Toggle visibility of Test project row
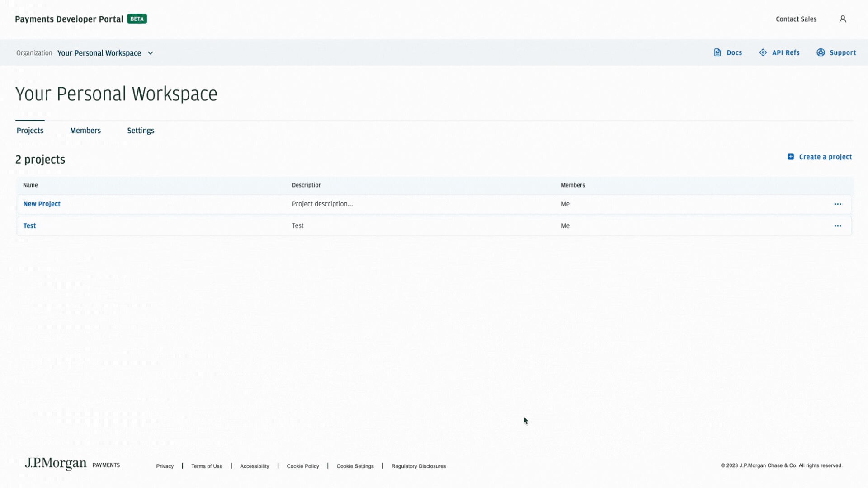This screenshot has height=488, width=868. [838, 225]
